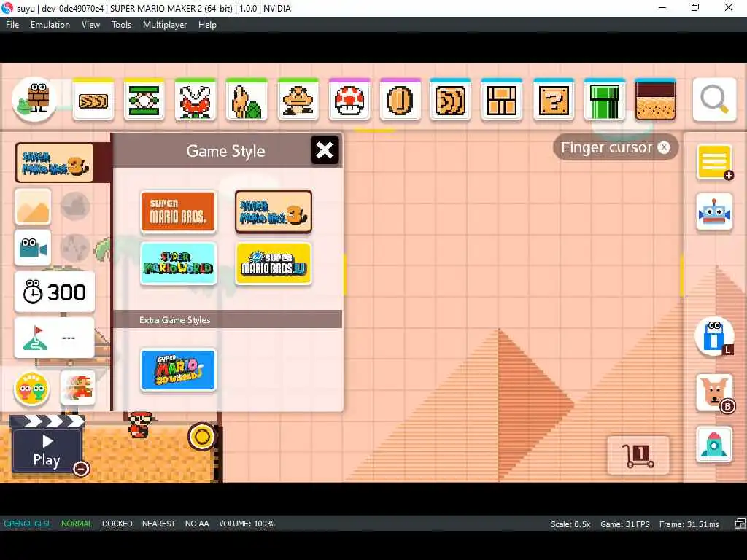Screen dimensions: 747x560
Task: Toggle the OPENGL GLSL renderer status
Action: pyautogui.click(x=27, y=524)
